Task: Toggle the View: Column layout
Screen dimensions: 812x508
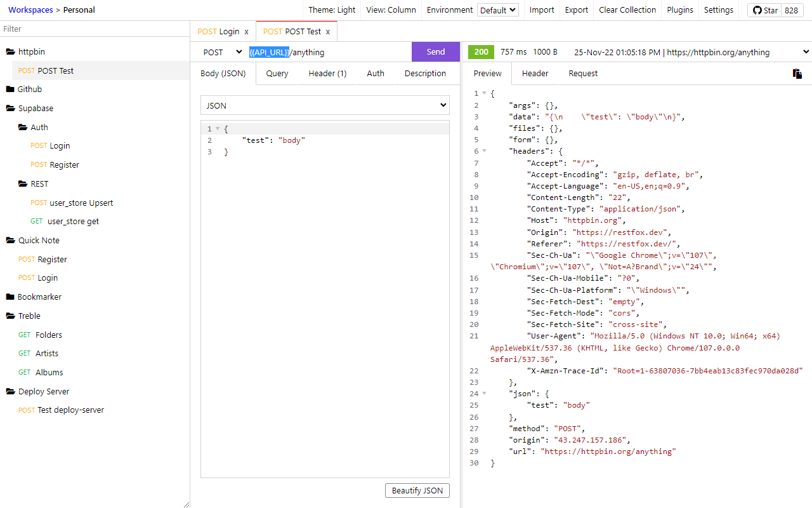Action: coord(391,10)
